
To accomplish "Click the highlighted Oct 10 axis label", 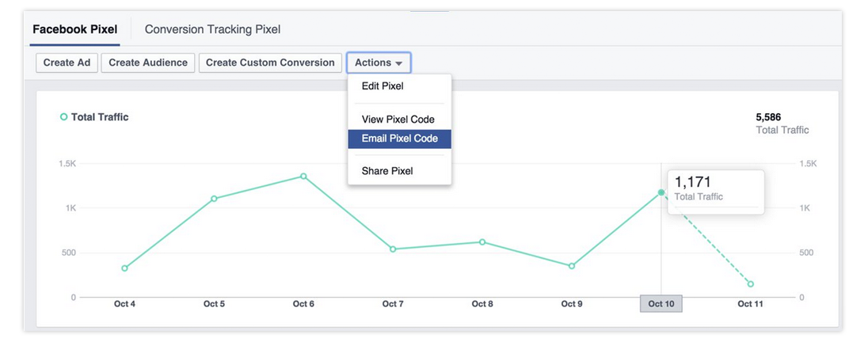I will [x=661, y=304].
